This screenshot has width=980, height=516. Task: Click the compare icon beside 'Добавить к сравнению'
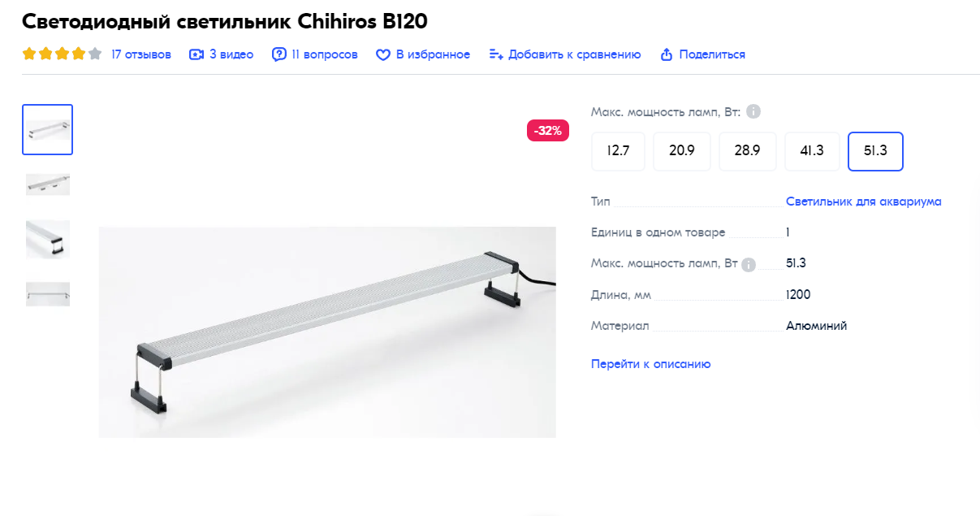click(496, 54)
